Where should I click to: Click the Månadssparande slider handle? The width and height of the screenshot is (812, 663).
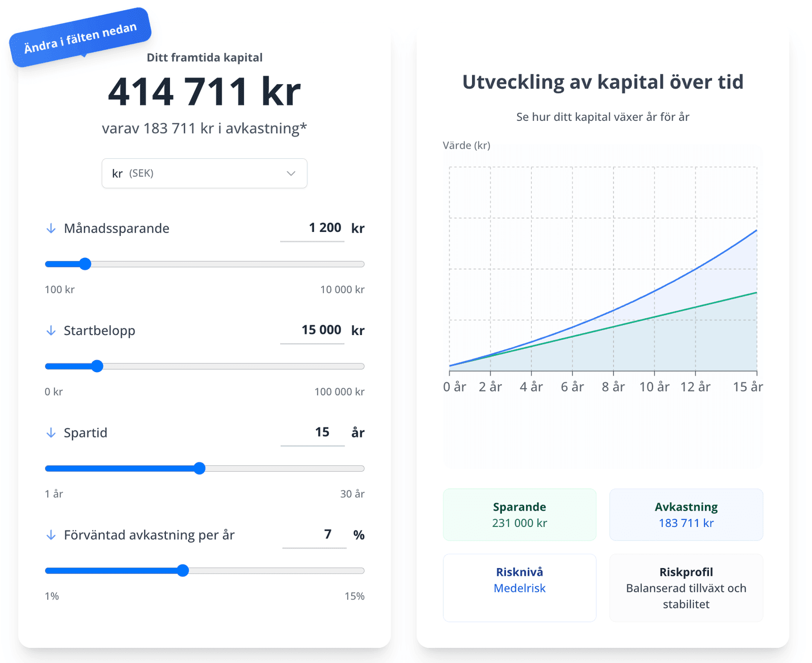(x=85, y=264)
